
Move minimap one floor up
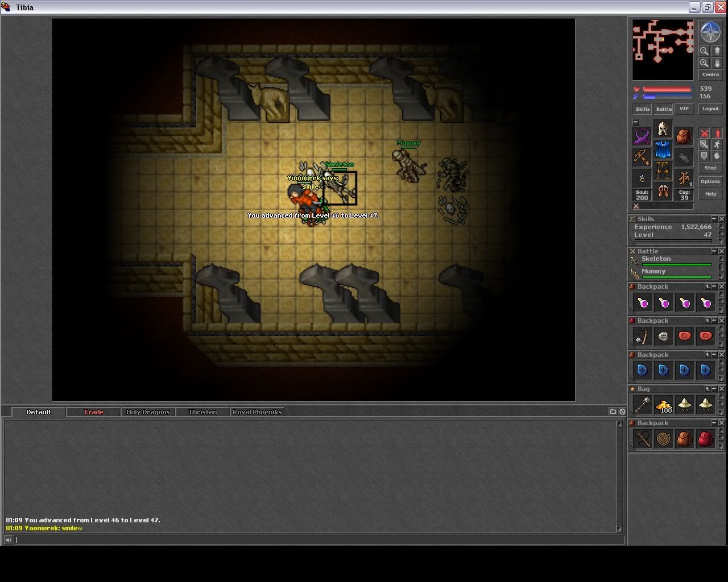[x=717, y=51]
